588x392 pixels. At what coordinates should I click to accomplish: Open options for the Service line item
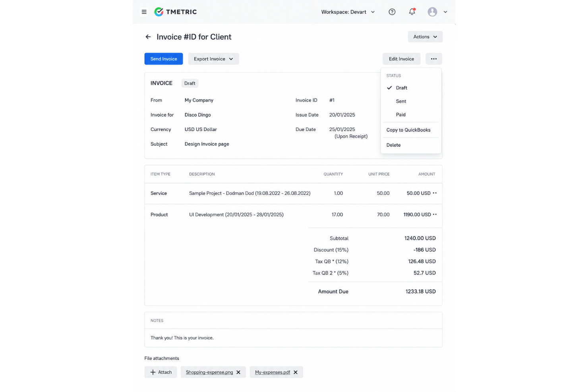tap(435, 193)
